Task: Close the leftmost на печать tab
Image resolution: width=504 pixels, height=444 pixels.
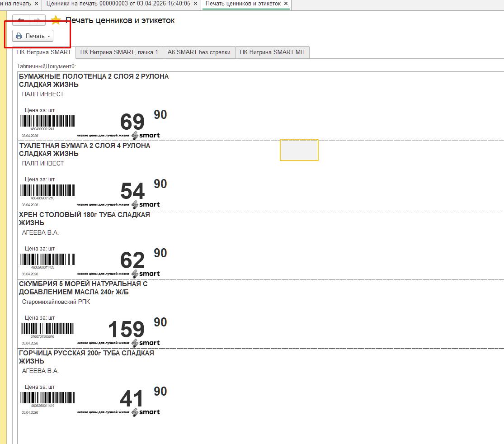Action: pyautogui.click(x=36, y=4)
